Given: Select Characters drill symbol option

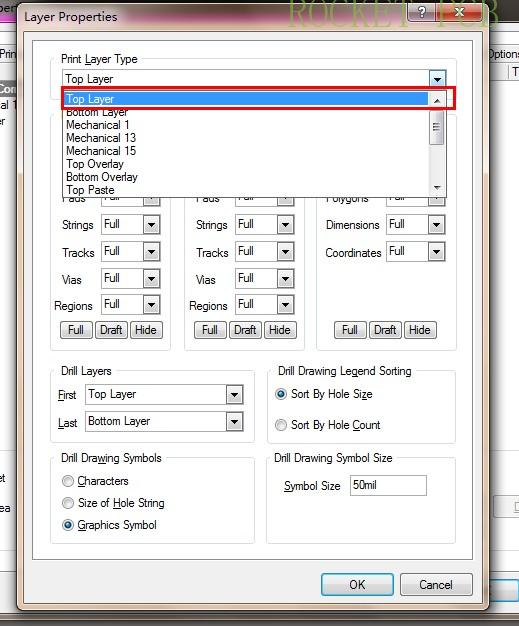Looking at the screenshot, I should [x=68, y=481].
